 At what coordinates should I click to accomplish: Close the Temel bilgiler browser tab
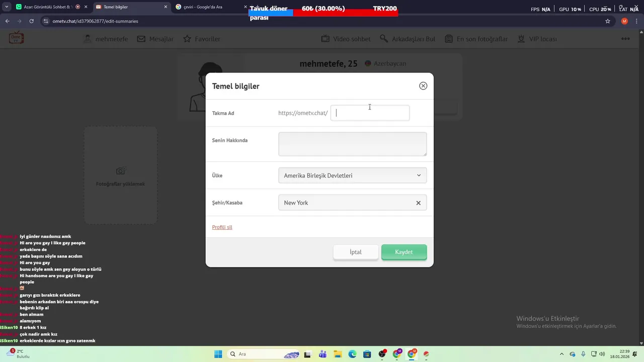coord(166,7)
